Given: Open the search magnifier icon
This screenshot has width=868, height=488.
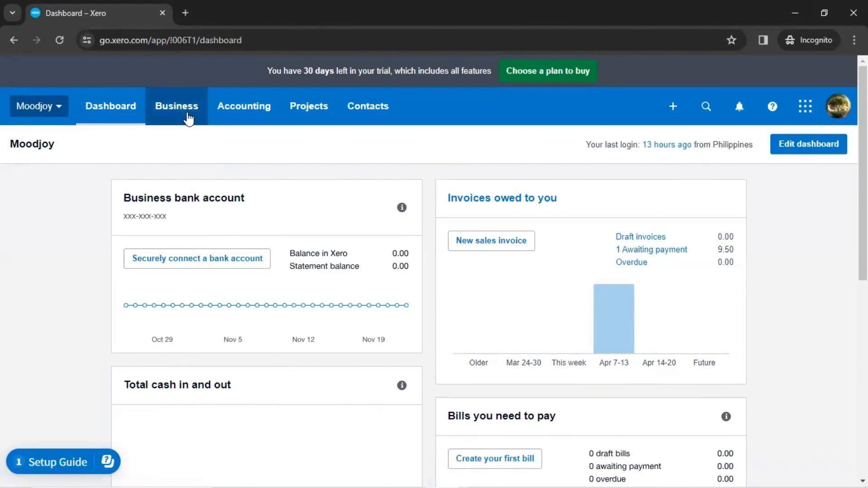Looking at the screenshot, I should pyautogui.click(x=706, y=106).
